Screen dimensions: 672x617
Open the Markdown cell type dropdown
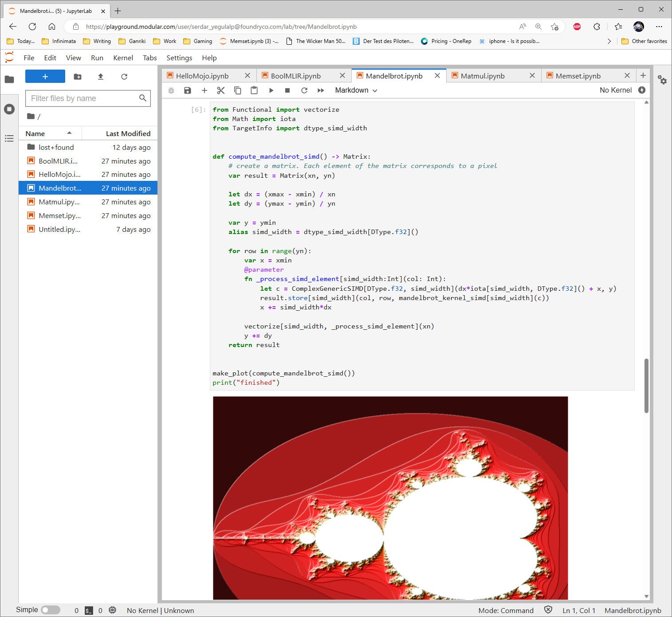356,90
